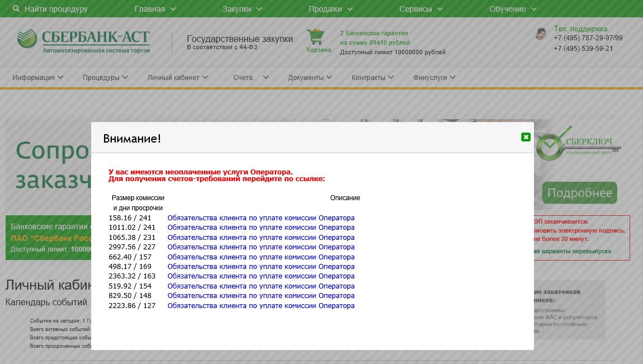Open commission link for 2997.56 / 227
This screenshot has width=643, height=364.
pos(261,247)
